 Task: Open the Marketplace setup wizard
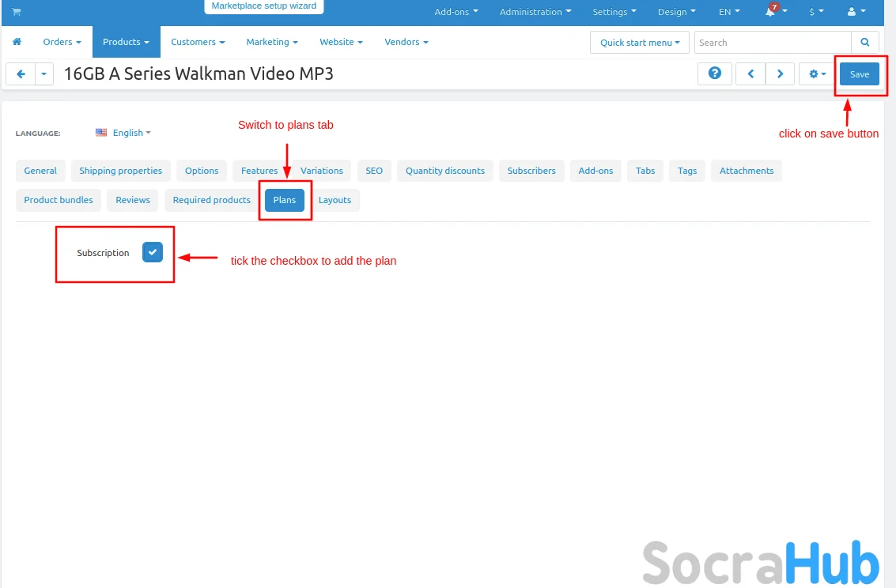pos(263,6)
